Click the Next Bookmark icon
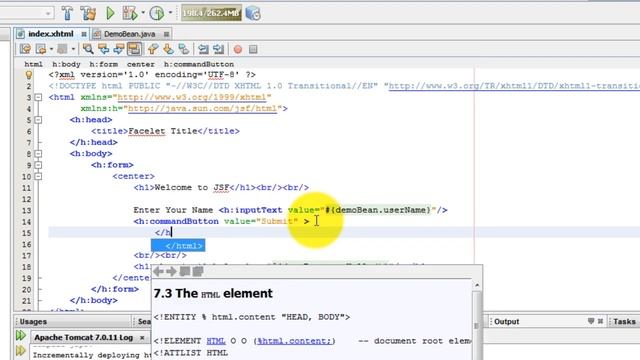 point(168,49)
